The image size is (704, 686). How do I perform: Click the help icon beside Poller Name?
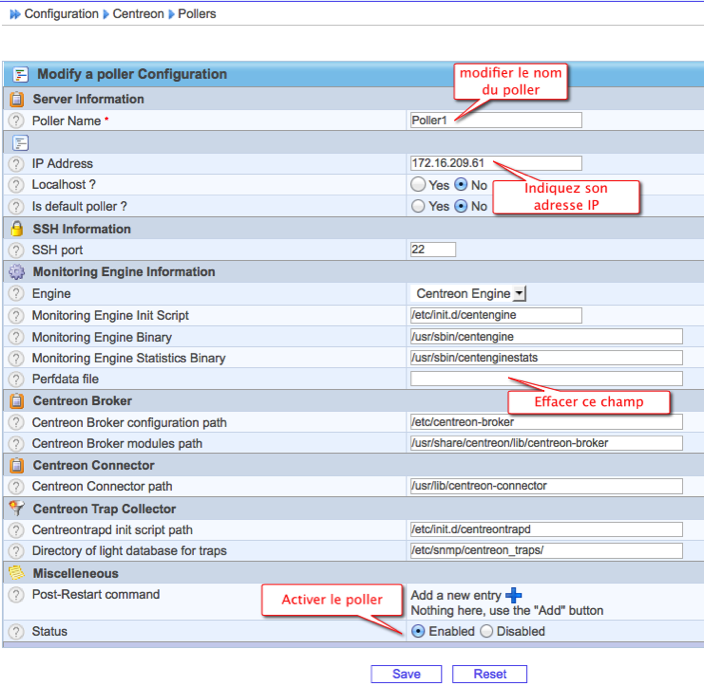[16, 121]
